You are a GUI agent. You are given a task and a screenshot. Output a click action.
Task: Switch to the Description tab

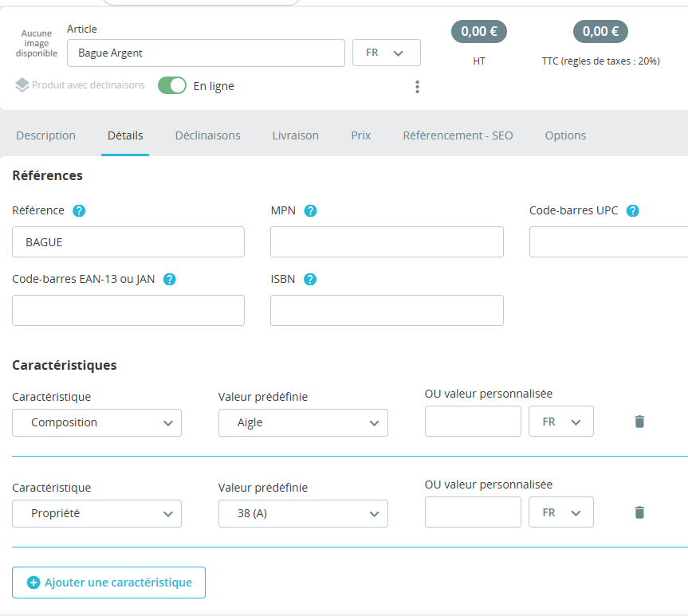tap(45, 135)
